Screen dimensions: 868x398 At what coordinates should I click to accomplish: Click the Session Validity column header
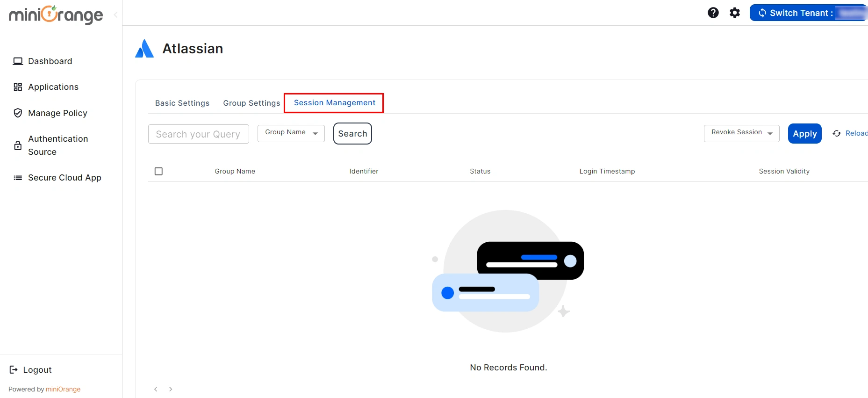(x=784, y=171)
